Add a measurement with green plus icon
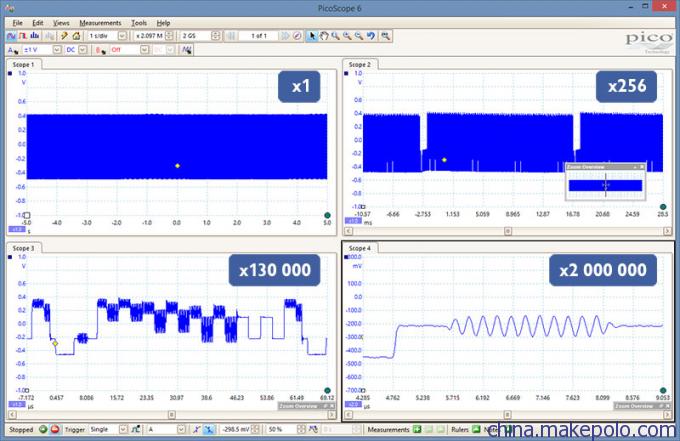Screen dimensions: 680x441 [417, 429]
